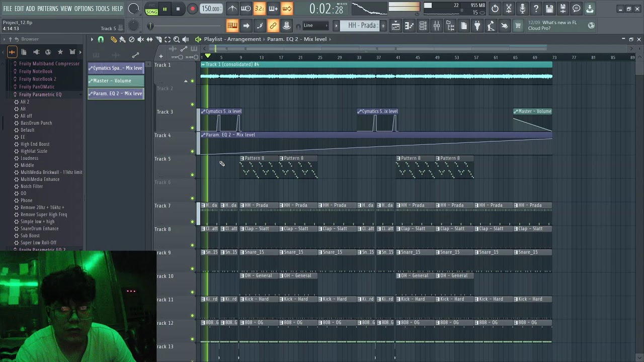The height and width of the screenshot is (362, 644).
Task: Open the project browser (file tree) icon
Action: (450, 26)
